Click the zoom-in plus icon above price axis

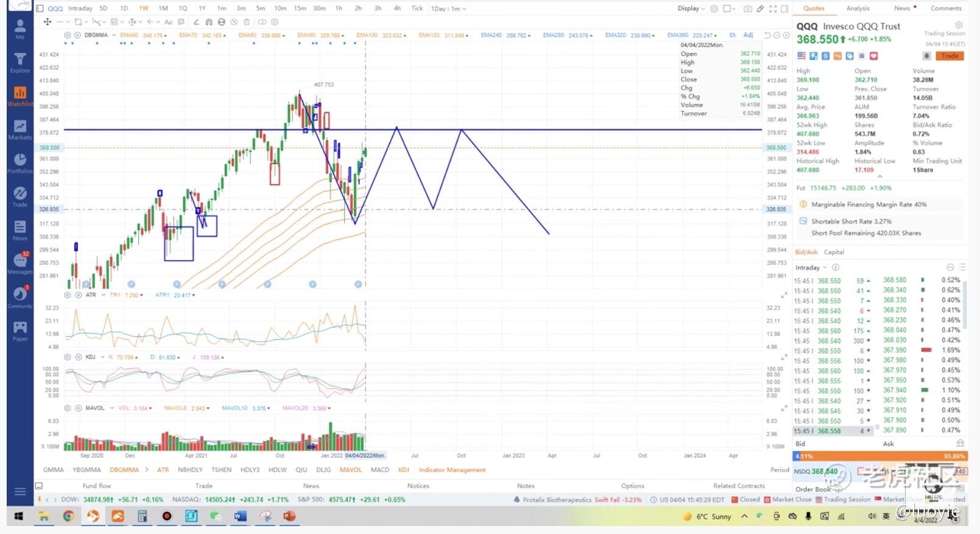pyautogui.click(x=786, y=35)
